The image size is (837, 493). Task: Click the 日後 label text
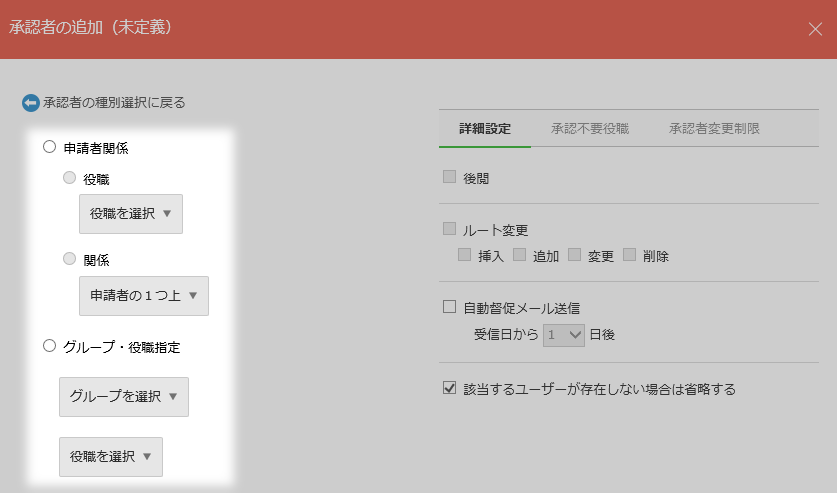(x=602, y=335)
